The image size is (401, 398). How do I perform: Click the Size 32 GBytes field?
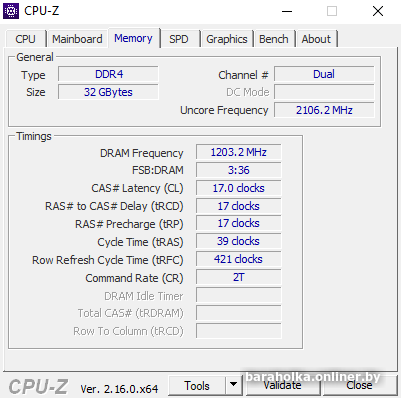click(x=108, y=92)
